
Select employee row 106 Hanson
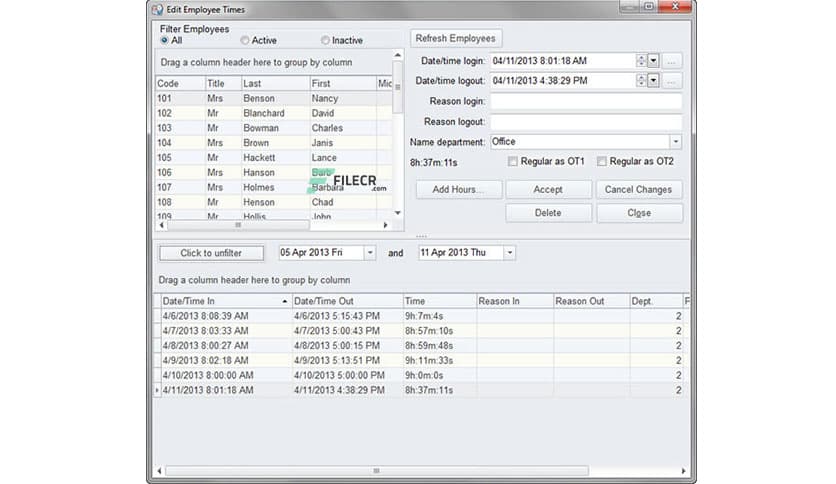[274, 173]
